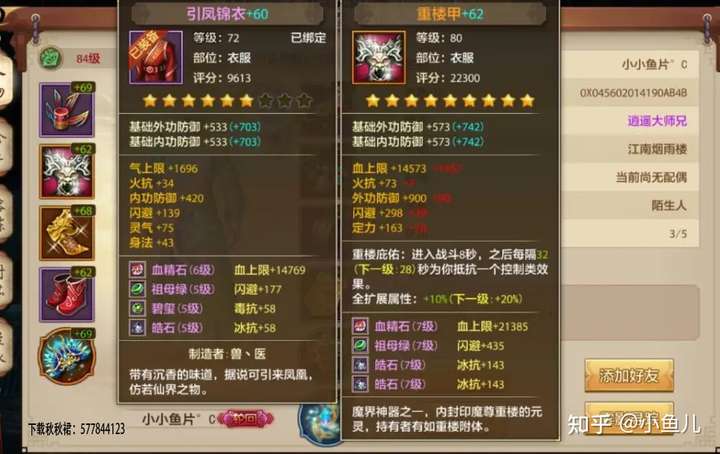Open the +69 blue round accessory icon

[67, 356]
